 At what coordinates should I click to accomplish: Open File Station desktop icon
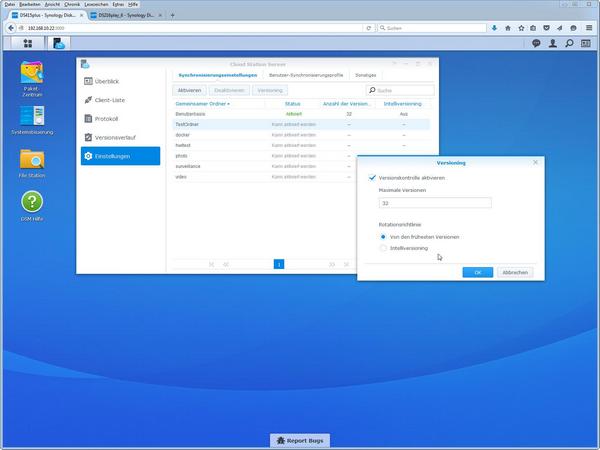pyautogui.click(x=32, y=163)
